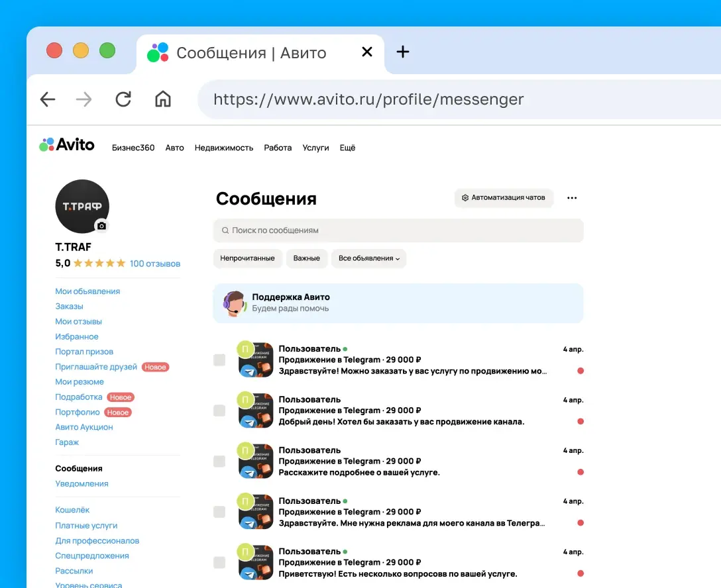Open Заказы in sidebar
Viewport: 721px width, 588px height.
[x=70, y=307]
